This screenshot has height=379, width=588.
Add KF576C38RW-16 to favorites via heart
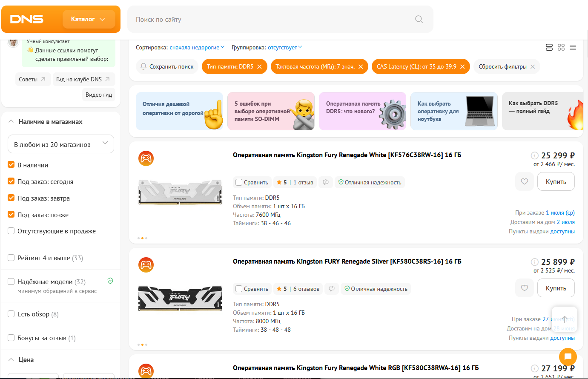pos(525,181)
